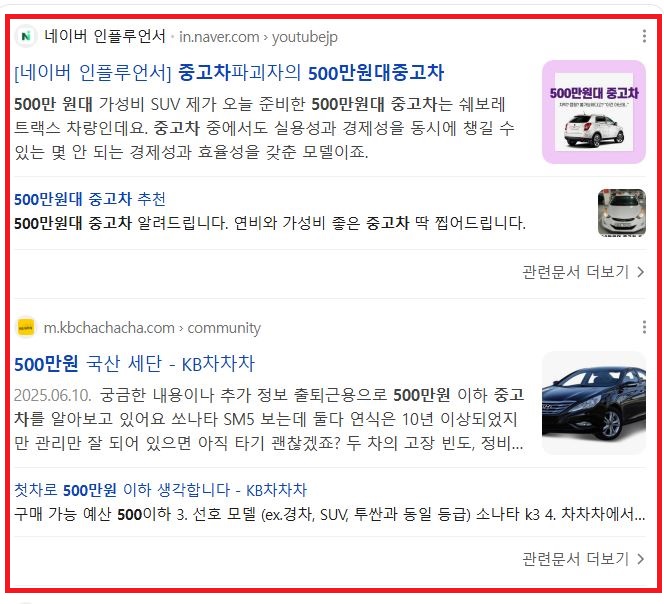Click the KB차차차 yellow favicon icon
Image resolution: width=664 pixels, height=604 pixels.
[x=26, y=327]
